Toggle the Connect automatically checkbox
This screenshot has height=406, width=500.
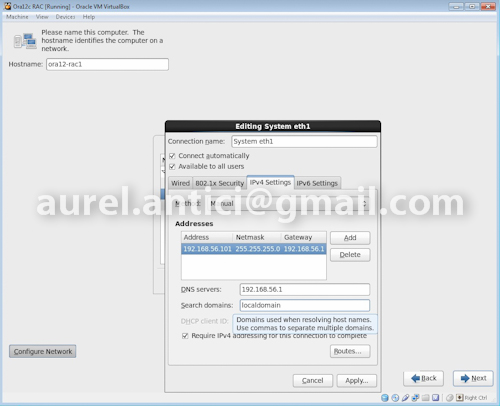[172, 156]
